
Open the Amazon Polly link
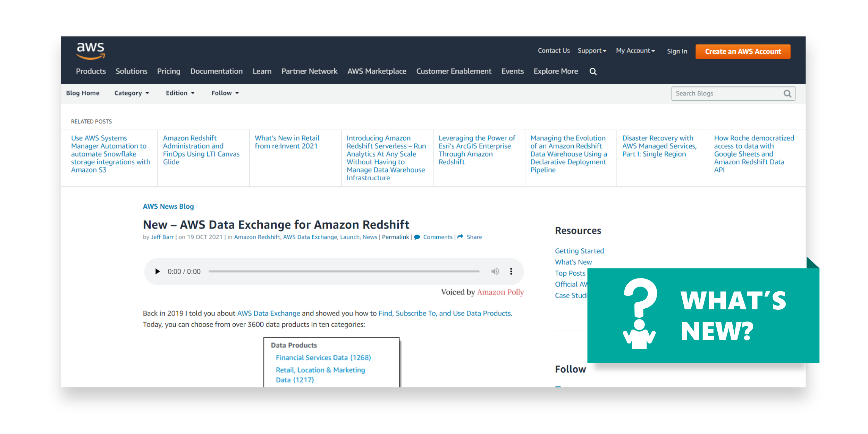(x=500, y=292)
